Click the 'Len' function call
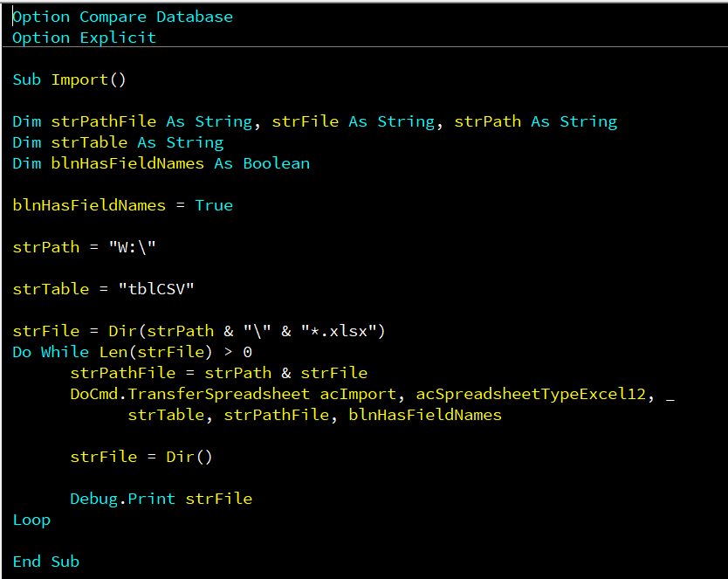This screenshot has width=728, height=579. 113,352
